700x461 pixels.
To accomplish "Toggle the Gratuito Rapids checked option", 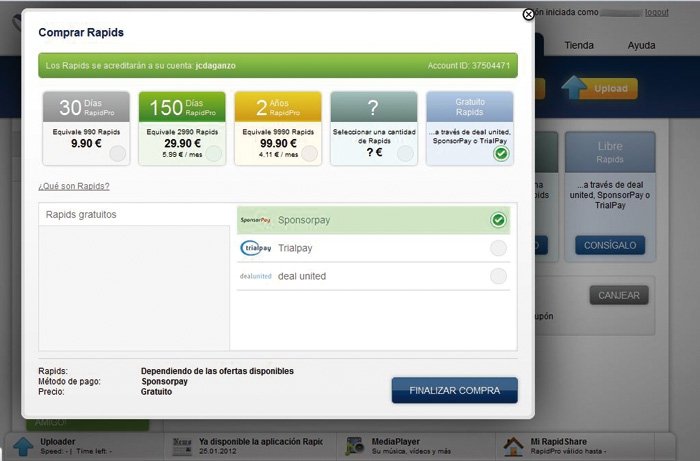I will [501, 154].
